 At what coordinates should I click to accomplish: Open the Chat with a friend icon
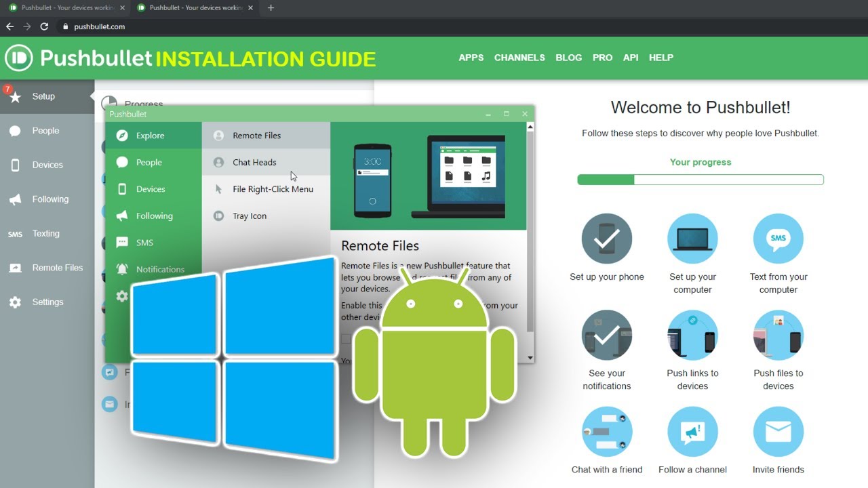(x=607, y=431)
